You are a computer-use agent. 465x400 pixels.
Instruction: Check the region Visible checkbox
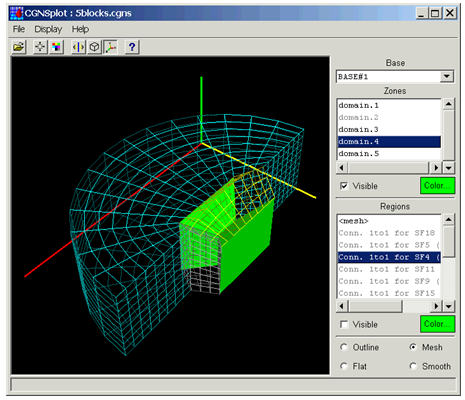(344, 324)
